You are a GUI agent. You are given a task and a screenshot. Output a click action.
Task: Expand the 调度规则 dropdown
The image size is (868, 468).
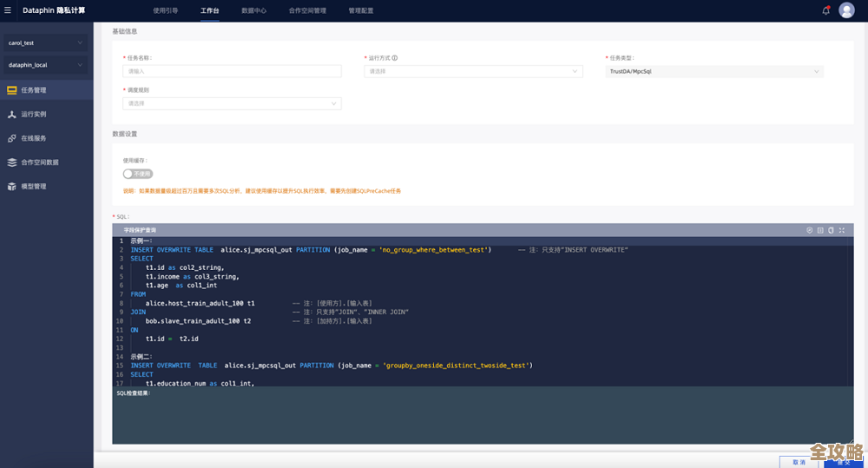click(232, 103)
